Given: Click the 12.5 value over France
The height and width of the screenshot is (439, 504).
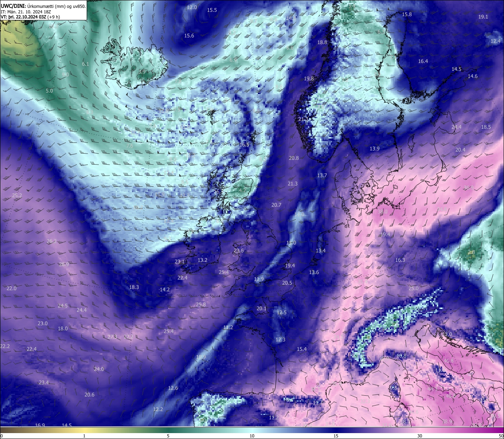Looking at the screenshot, I should point(282,312).
